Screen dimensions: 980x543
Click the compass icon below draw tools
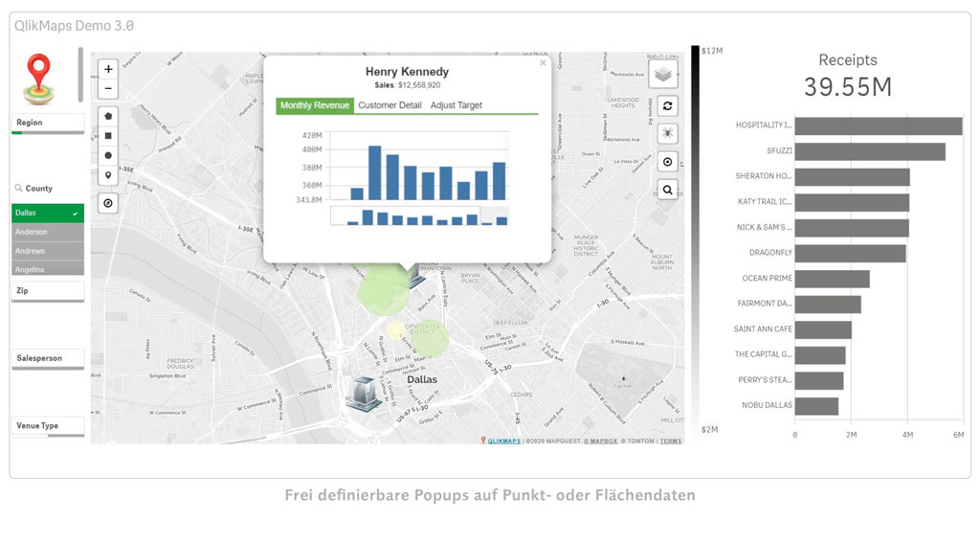108,203
